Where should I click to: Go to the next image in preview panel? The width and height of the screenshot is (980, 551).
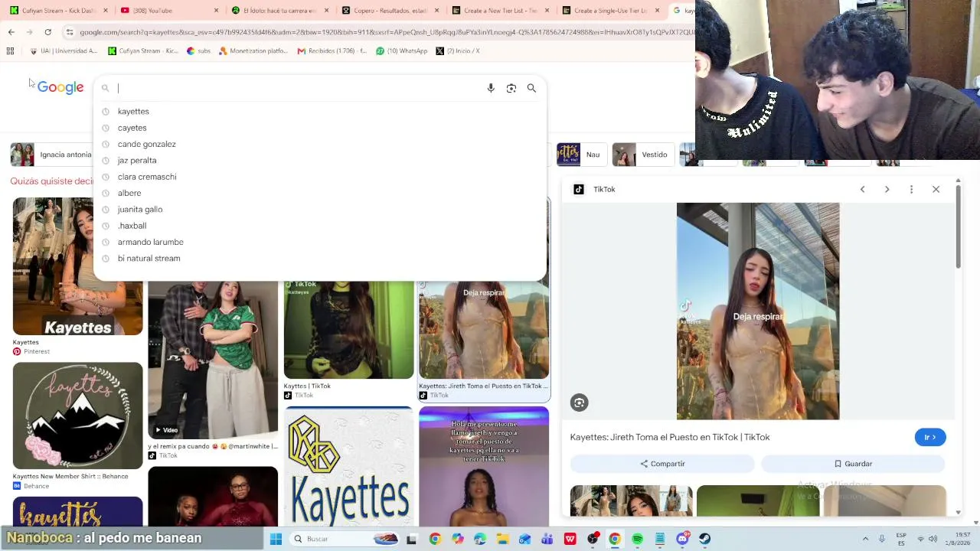tap(887, 189)
